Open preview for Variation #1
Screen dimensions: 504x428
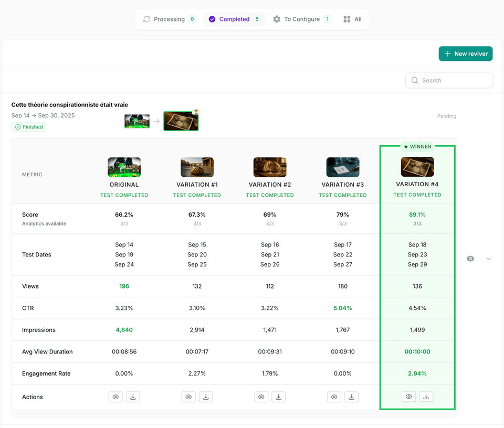click(x=188, y=397)
